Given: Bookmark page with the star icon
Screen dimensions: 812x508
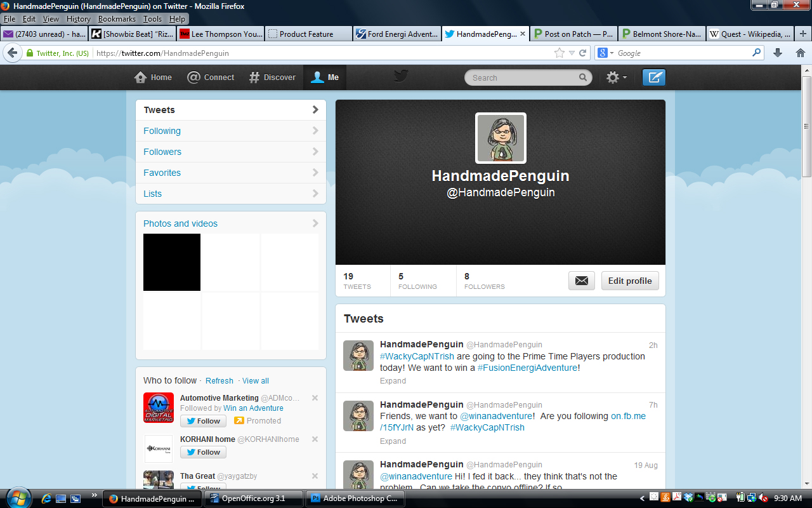Looking at the screenshot, I should coord(559,53).
